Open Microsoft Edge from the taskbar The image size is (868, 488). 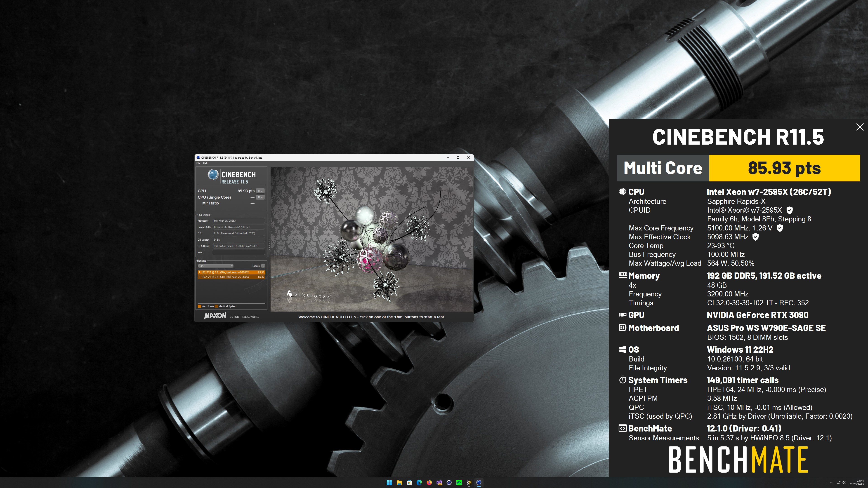[419, 482]
